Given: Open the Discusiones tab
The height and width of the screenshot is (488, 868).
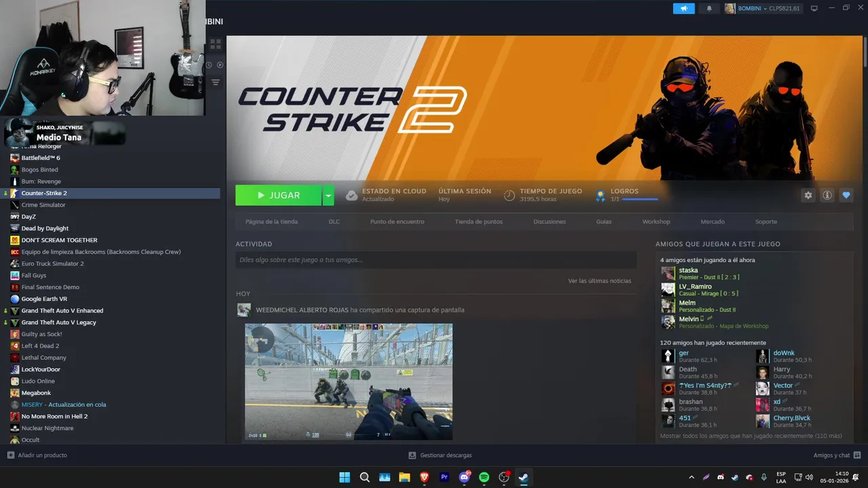Looking at the screenshot, I should pyautogui.click(x=550, y=222).
